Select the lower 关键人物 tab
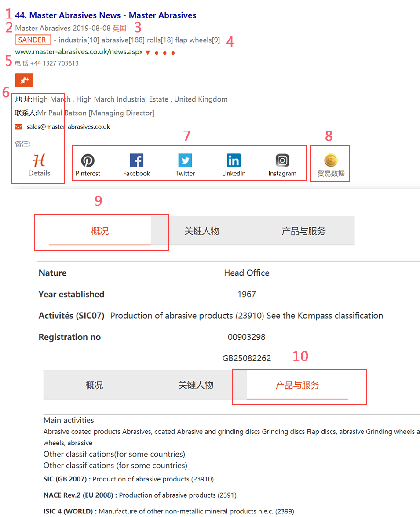420x517 pixels. [196, 385]
